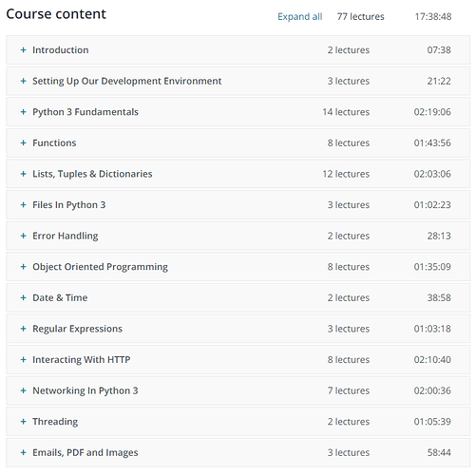Expand the Regular Expressions section
This screenshot has width=476, height=475.
238,329
